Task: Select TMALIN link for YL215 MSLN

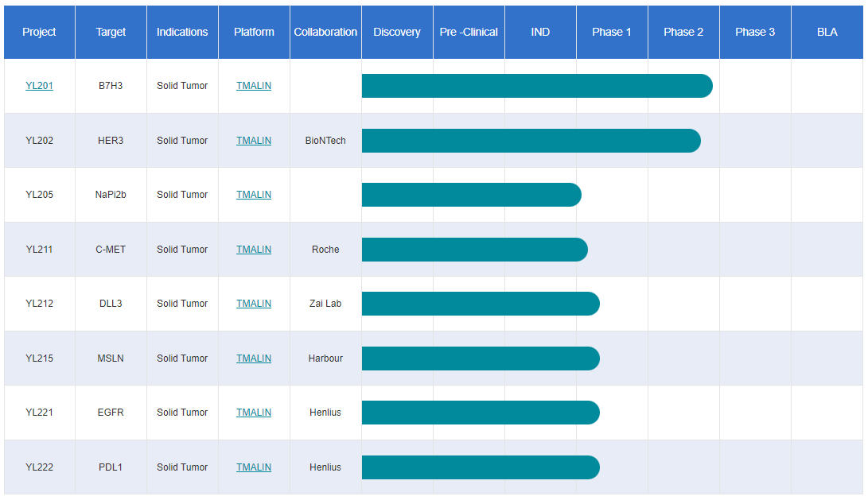Action: click(x=254, y=359)
